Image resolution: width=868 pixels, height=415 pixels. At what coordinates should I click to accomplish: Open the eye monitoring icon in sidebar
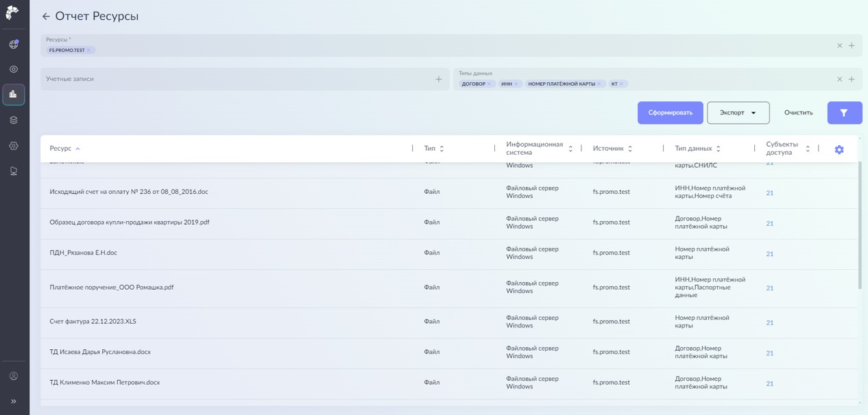pos(13,69)
